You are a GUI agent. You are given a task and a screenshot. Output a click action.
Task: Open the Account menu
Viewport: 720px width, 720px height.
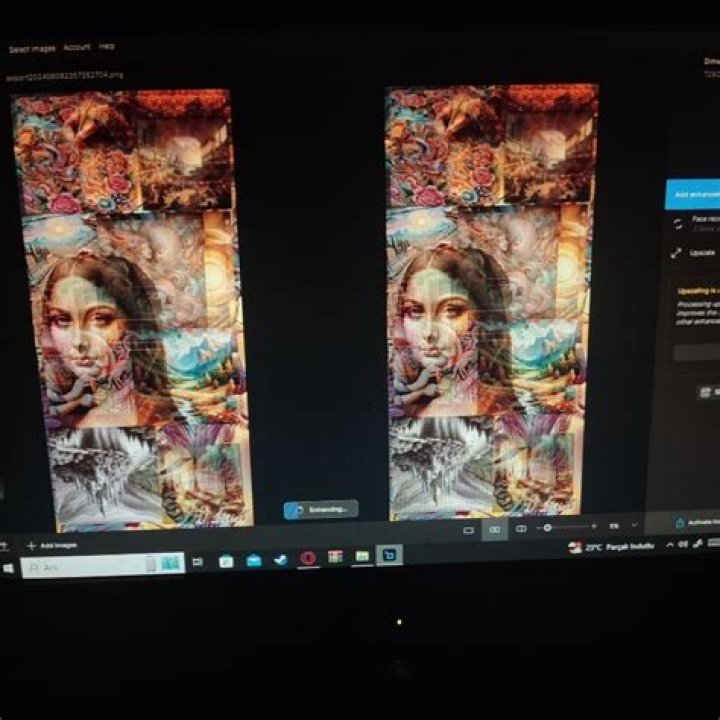tap(77, 47)
